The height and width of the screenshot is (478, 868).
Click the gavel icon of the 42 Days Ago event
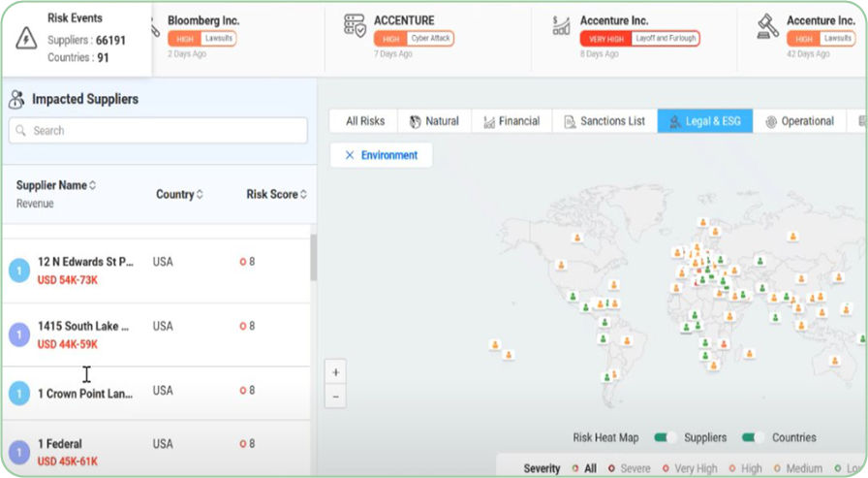tap(768, 27)
